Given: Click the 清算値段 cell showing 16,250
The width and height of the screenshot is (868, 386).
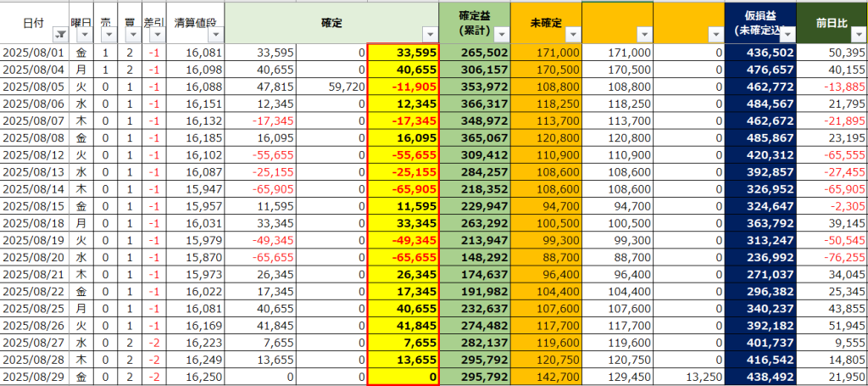Looking at the screenshot, I should [196, 378].
